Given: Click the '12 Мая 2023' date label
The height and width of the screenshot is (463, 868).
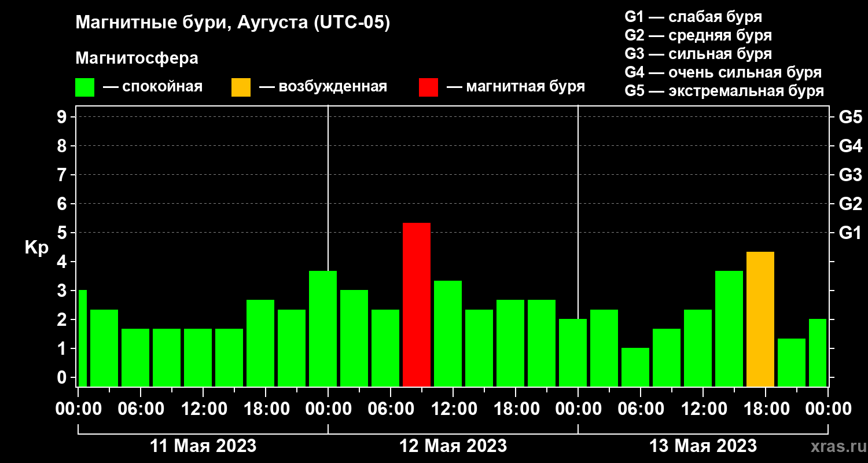Looking at the screenshot, I should [x=453, y=446].
